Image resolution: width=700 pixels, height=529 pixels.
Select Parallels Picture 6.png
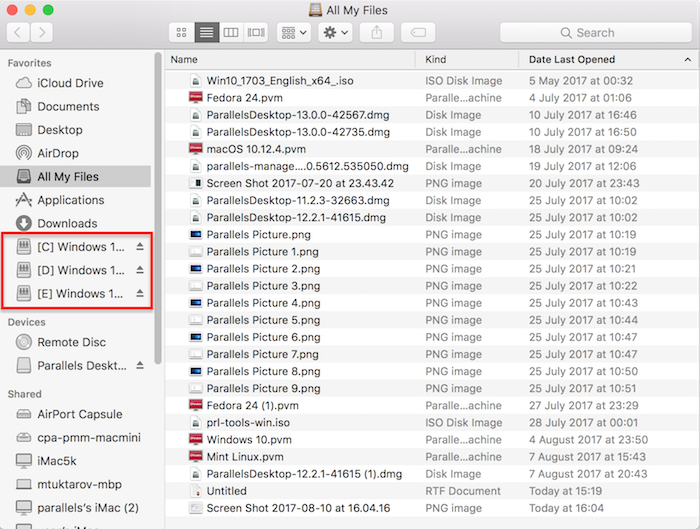point(432,337)
